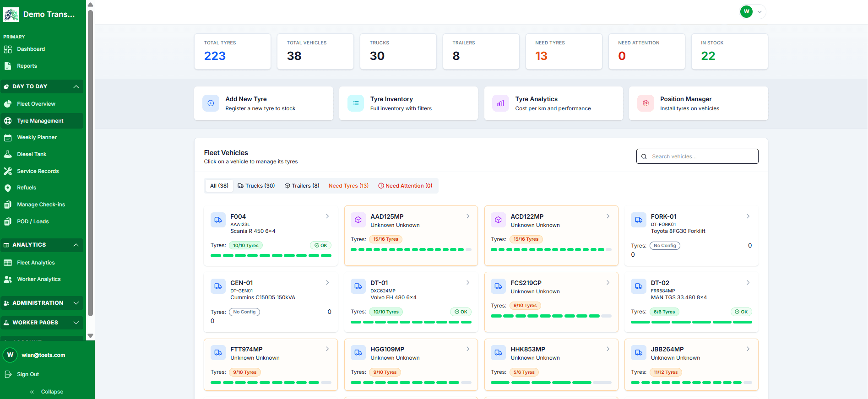
Task: Click the sidebar scroll down arrow
Action: coord(90,336)
